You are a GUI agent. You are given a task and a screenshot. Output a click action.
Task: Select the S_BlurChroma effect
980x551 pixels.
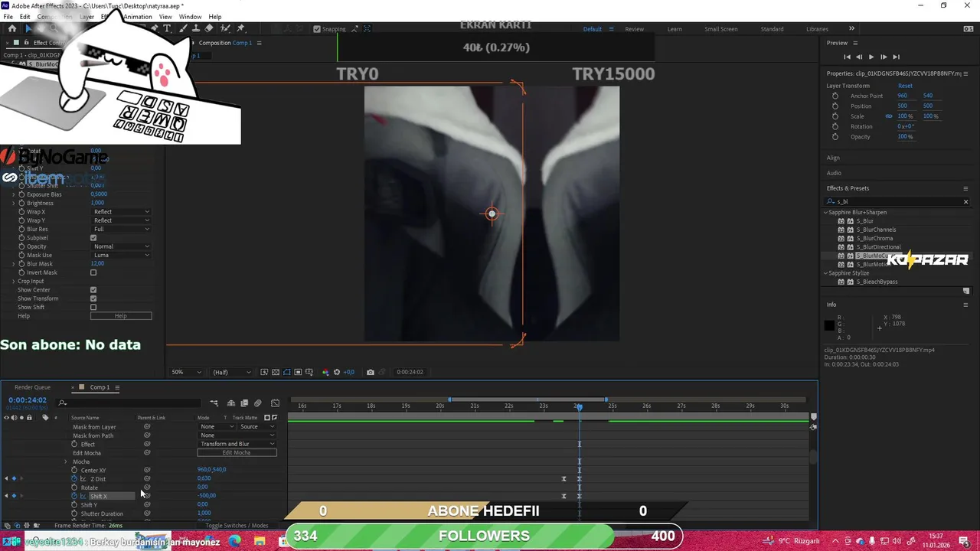[874, 238]
